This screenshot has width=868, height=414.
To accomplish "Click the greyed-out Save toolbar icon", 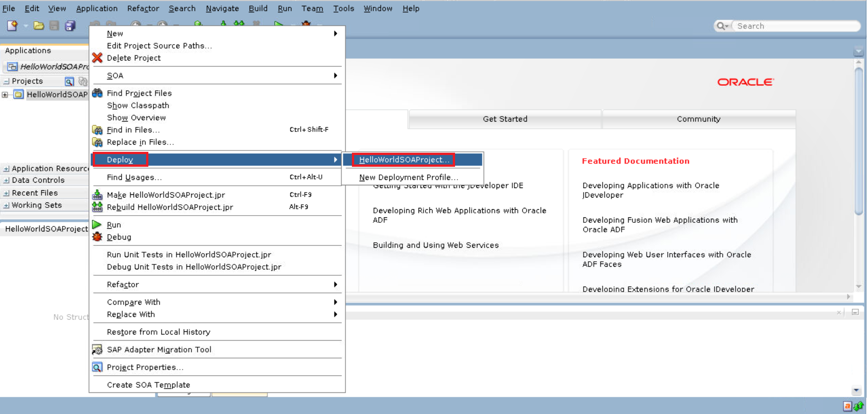I will point(54,26).
